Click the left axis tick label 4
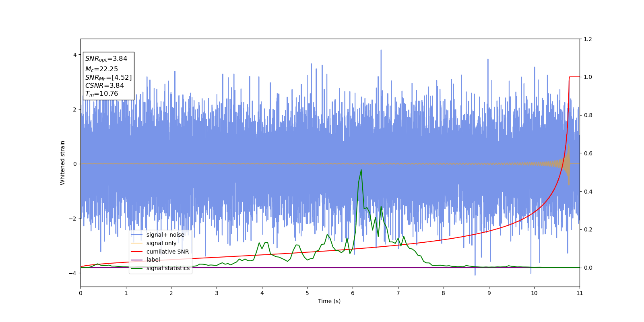 [x=75, y=55]
